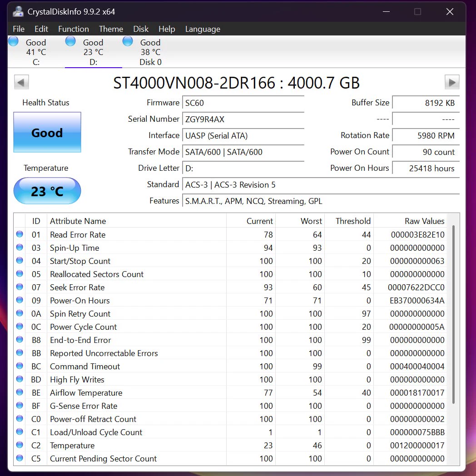Select the Power-On Hours attribute row
This screenshot has width=476, height=476.
(x=231, y=301)
